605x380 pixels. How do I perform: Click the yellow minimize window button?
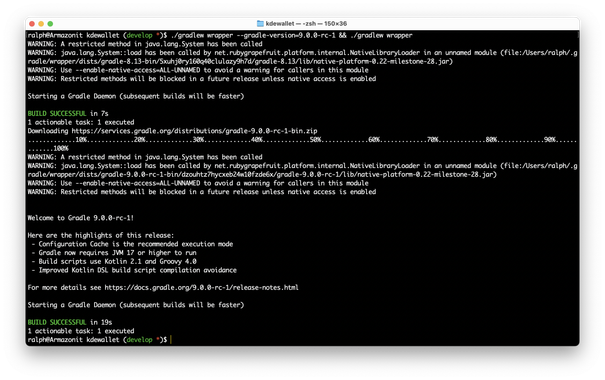[x=41, y=24]
